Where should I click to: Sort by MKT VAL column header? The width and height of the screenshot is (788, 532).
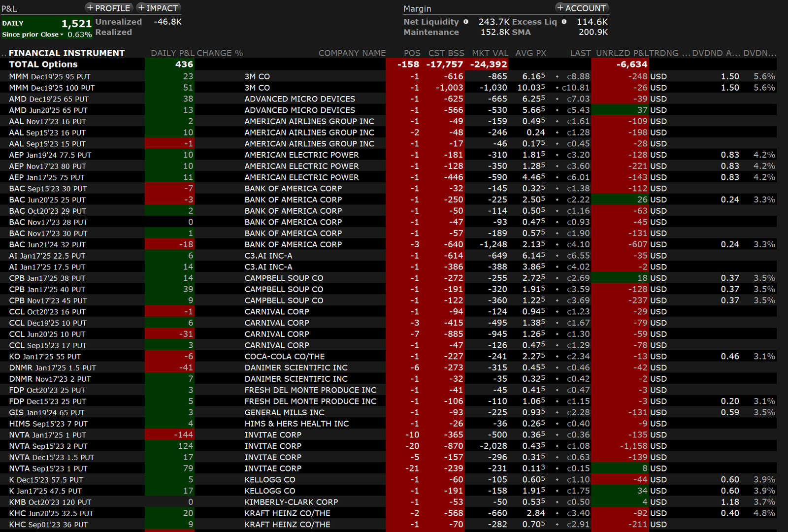(x=490, y=53)
